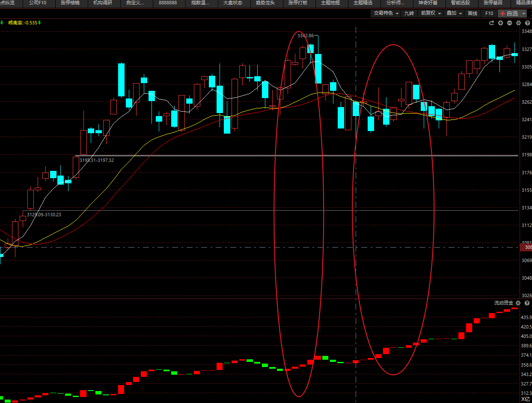Click the 流动资金 indicator title
The height and width of the screenshot is (403, 532).
(503, 303)
